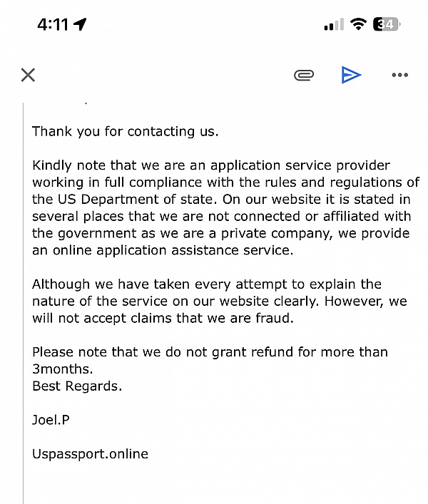Tap the location arrow in status bar
This screenshot has height=504, width=428.
point(80,24)
